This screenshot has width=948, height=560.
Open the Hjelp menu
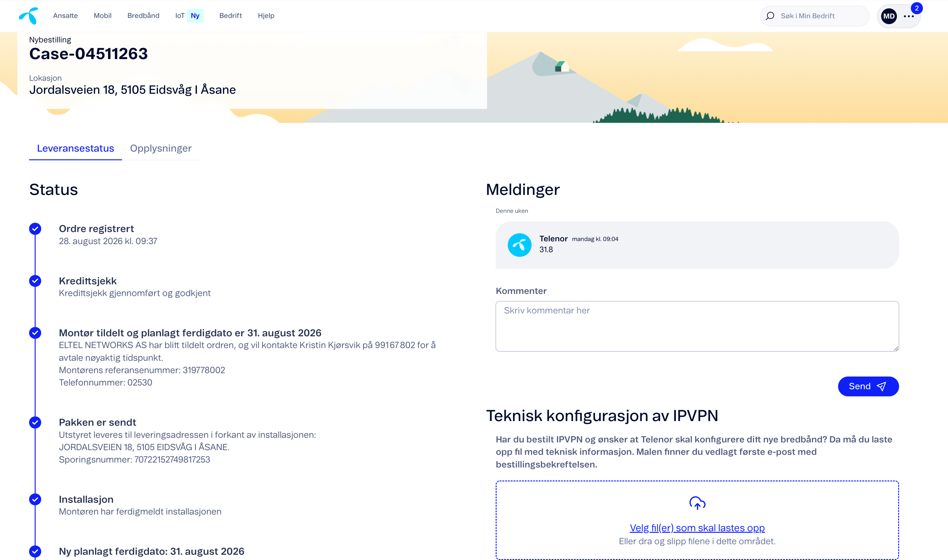coord(266,16)
